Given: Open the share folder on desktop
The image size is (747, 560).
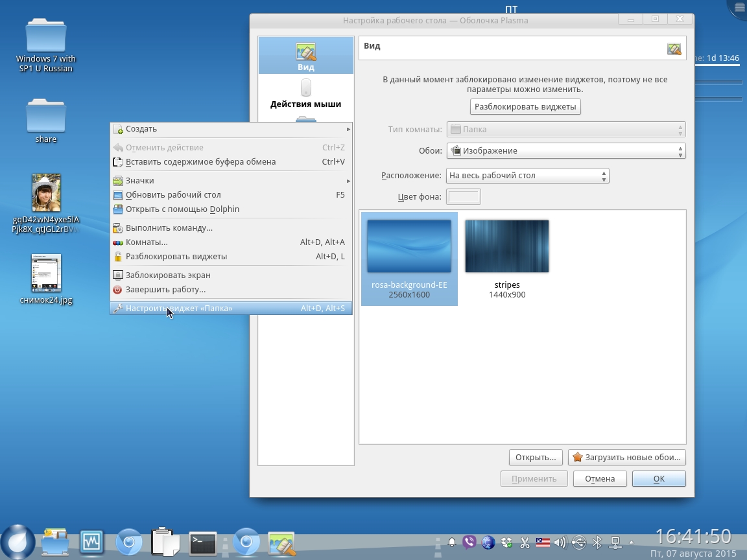Looking at the screenshot, I should coord(46,121).
